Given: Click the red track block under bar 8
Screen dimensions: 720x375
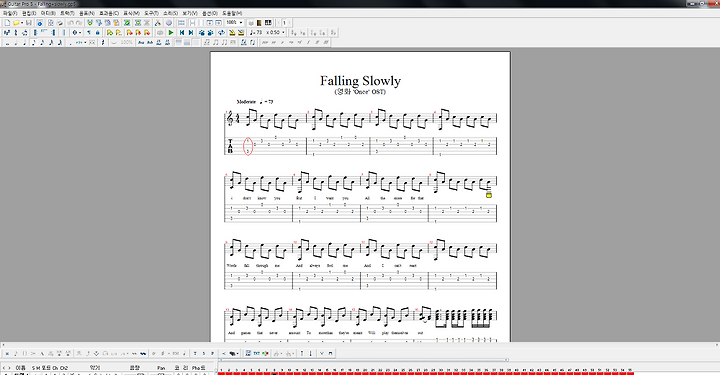Looking at the screenshot, I should click(274, 374).
